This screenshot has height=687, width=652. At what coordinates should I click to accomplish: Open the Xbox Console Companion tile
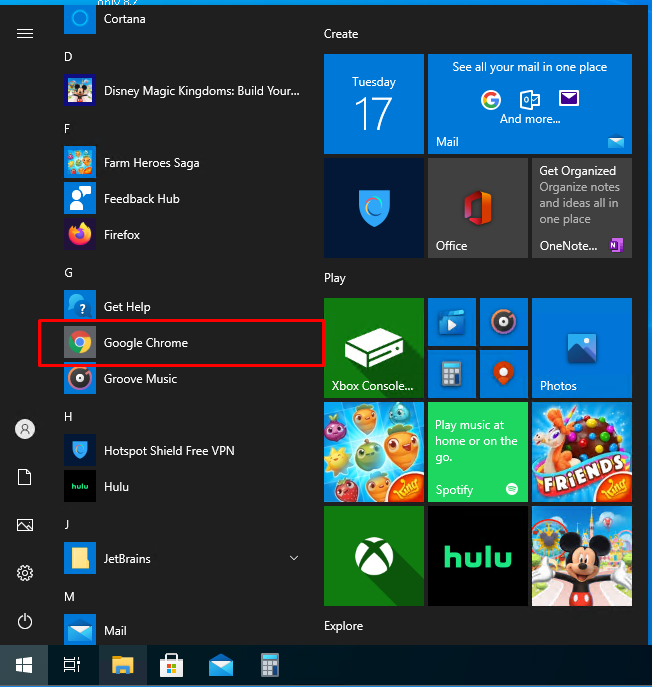[x=374, y=348]
